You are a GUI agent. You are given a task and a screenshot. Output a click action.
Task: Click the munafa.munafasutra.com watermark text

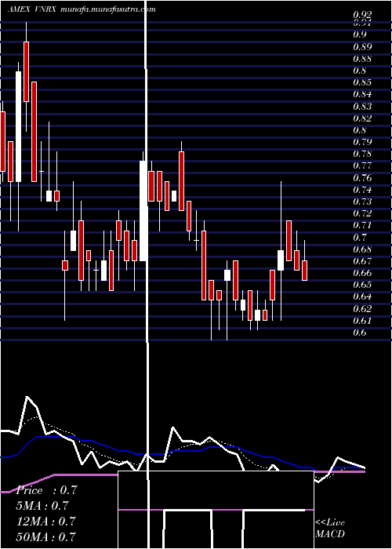tap(108, 9)
